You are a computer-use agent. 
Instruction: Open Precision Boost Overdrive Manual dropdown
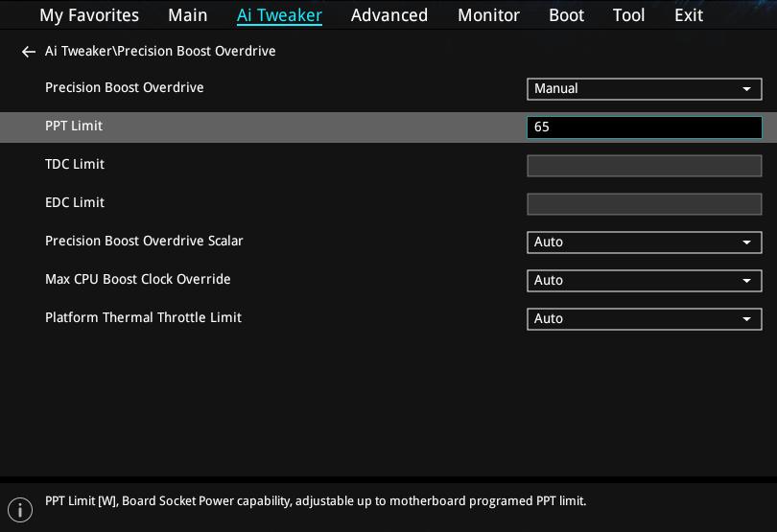pos(645,89)
